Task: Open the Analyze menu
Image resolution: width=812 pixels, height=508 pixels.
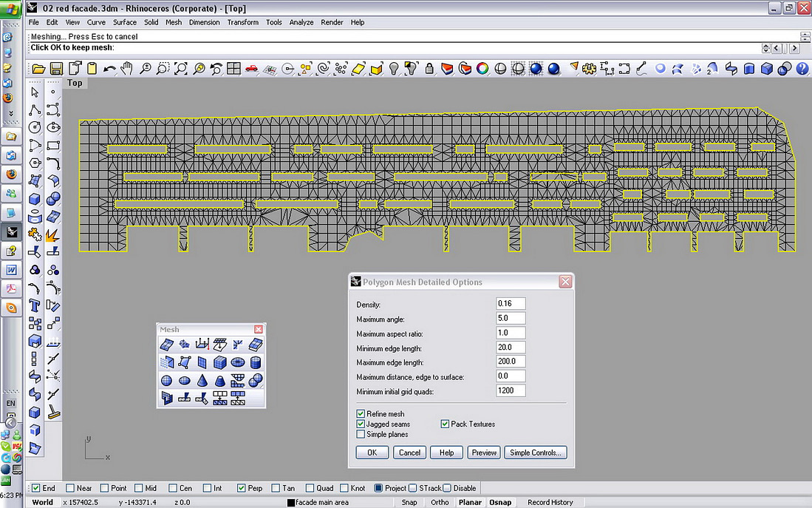Action: click(x=301, y=22)
